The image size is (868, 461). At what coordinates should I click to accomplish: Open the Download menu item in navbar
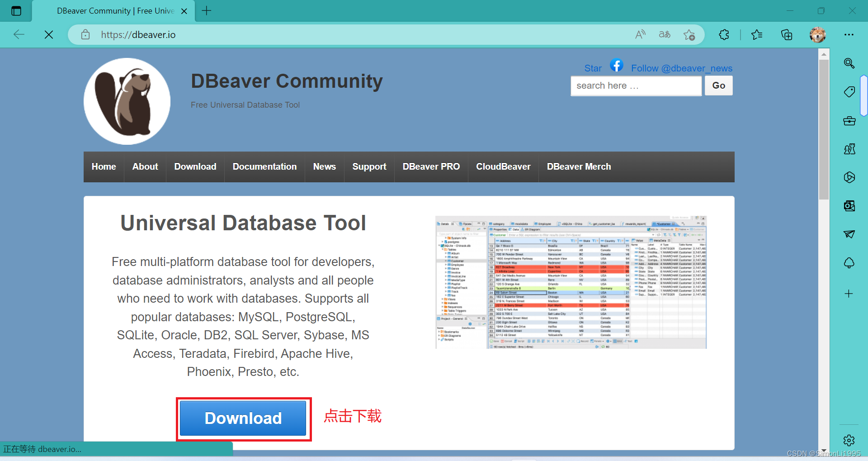pos(195,167)
